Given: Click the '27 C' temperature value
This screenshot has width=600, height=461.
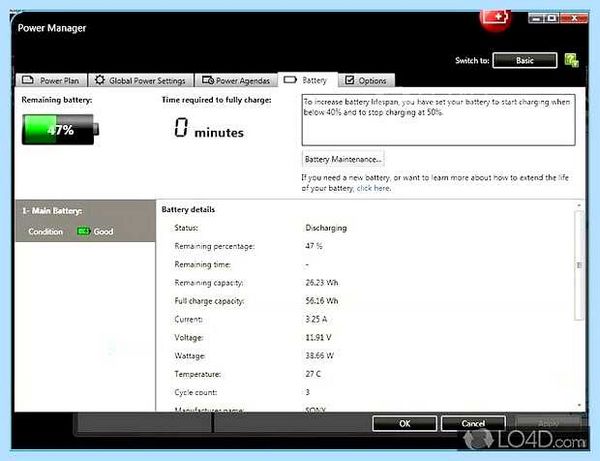Looking at the screenshot, I should click(x=313, y=374).
